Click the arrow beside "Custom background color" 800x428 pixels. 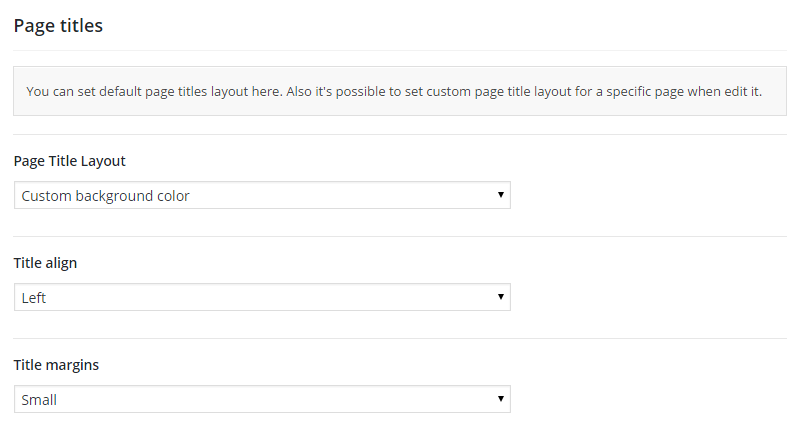pyautogui.click(x=500, y=196)
